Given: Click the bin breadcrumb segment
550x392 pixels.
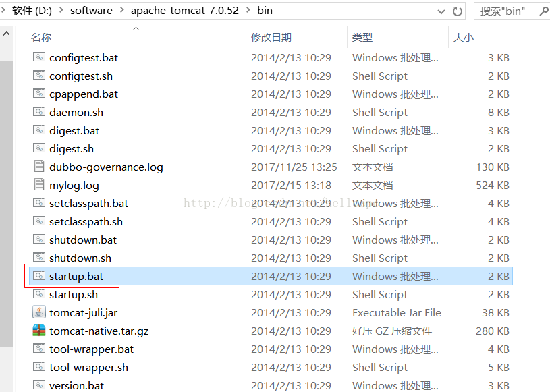Looking at the screenshot, I should point(265,11).
